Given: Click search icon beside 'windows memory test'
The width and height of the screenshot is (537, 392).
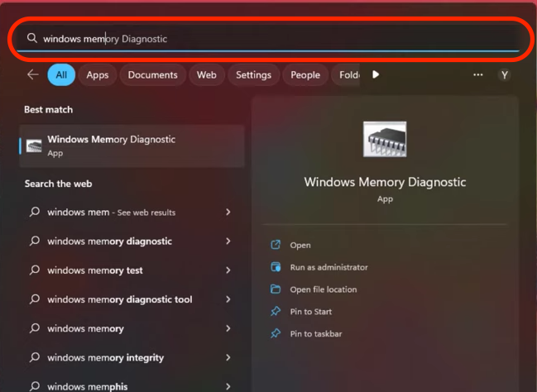Looking at the screenshot, I should [x=35, y=270].
